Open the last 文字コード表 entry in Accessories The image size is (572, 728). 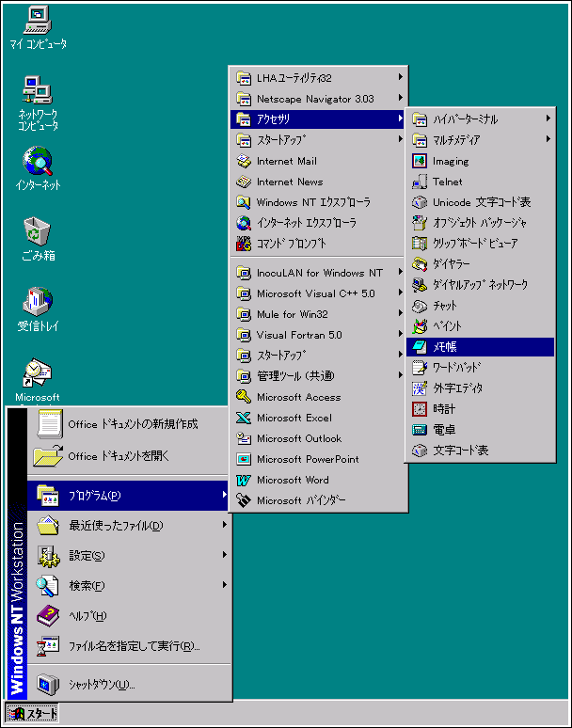[481, 450]
